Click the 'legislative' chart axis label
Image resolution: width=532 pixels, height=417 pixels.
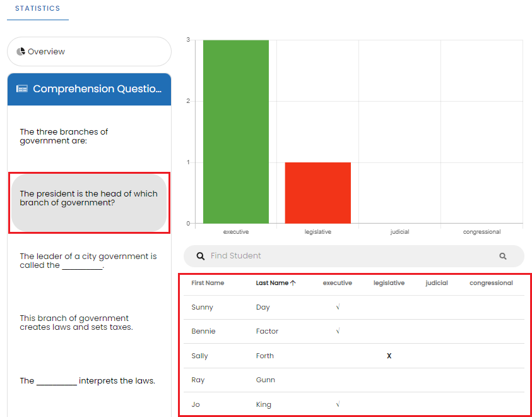(318, 232)
